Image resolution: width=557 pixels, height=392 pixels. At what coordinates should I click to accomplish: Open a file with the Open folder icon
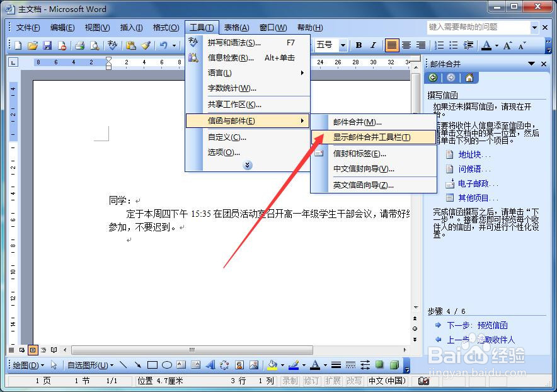point(33,45)
